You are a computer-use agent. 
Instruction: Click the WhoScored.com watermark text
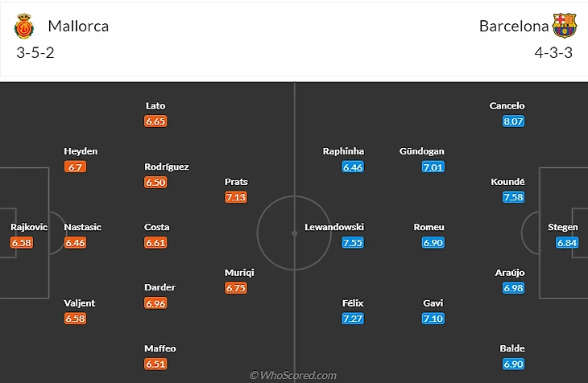(x=293, y=375)
